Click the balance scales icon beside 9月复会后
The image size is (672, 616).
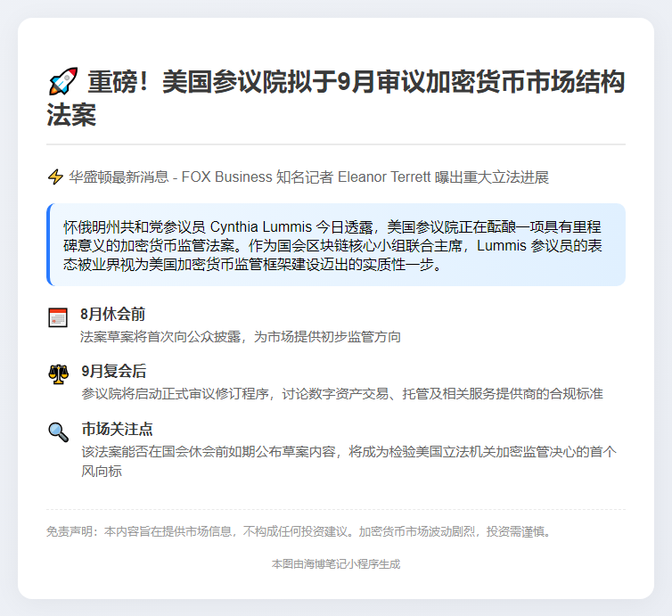[58, 374]
